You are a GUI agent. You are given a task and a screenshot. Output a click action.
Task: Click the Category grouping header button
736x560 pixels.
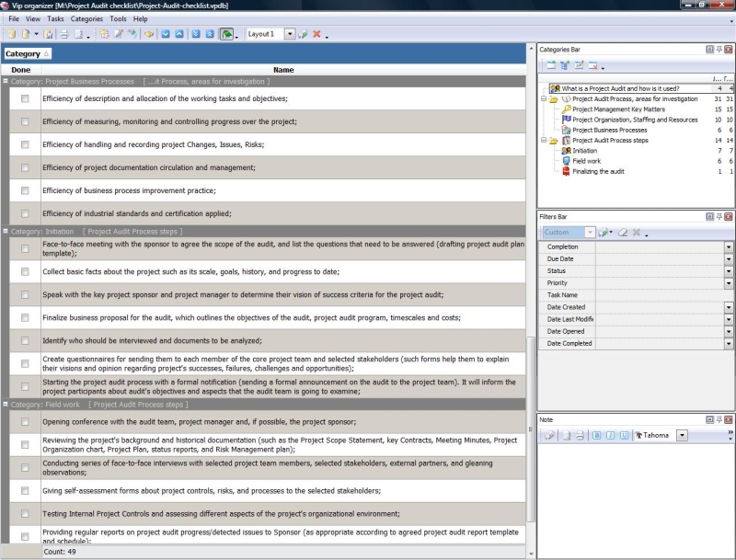pos(28,54)
